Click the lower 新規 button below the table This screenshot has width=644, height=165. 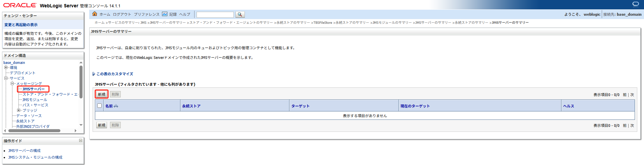(102, 125)
